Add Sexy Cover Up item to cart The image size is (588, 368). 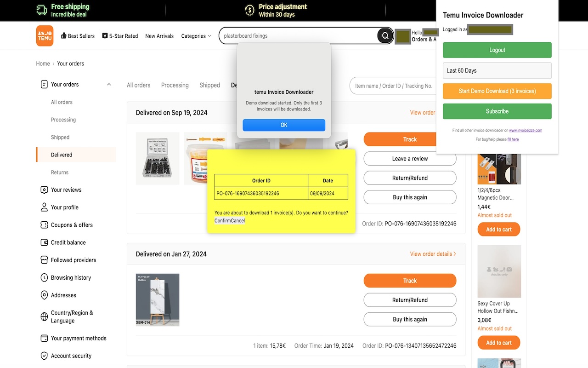coord(499,343)
